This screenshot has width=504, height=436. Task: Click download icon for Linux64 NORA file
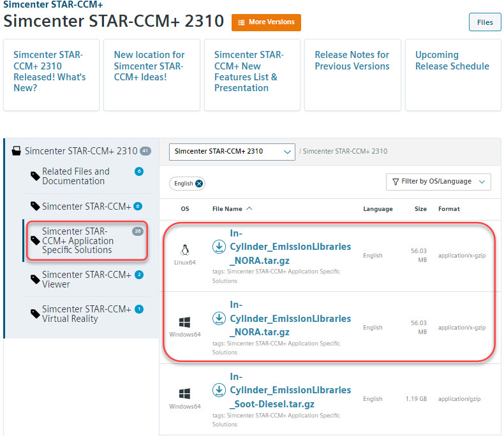point(219,247)
